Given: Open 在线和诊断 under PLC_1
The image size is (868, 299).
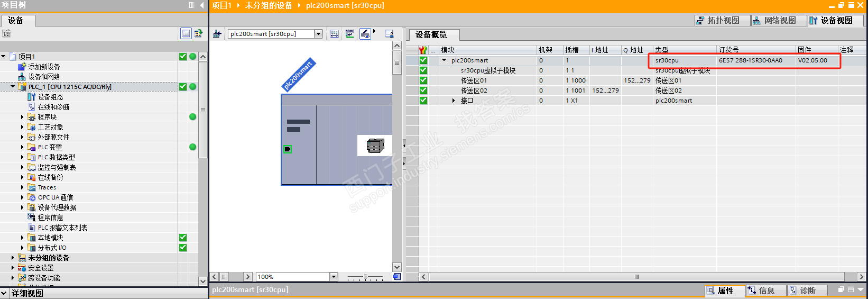Looking at the screenshot, I should [53, 107].
